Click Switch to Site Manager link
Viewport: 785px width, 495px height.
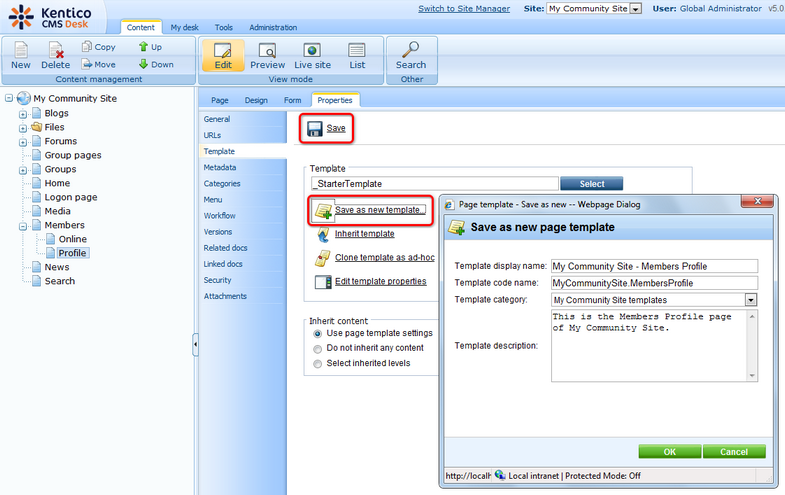click(461, 8)
